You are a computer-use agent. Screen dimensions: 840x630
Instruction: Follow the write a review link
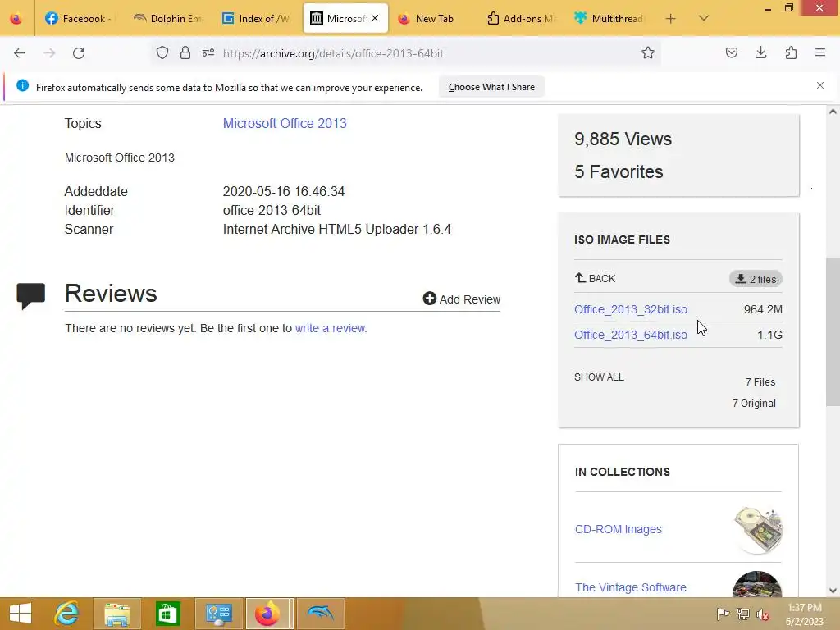[x=331, y=328]
